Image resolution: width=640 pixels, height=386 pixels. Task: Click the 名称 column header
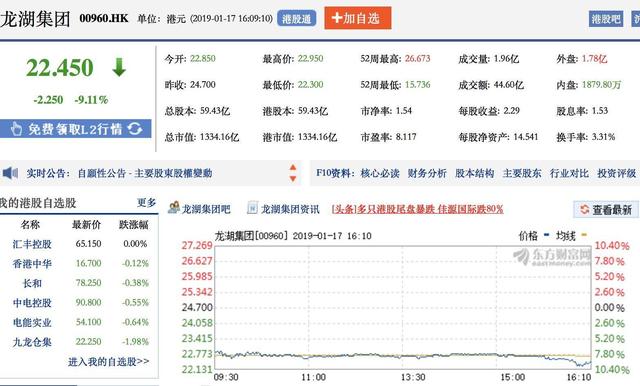[x=30, y=224]
